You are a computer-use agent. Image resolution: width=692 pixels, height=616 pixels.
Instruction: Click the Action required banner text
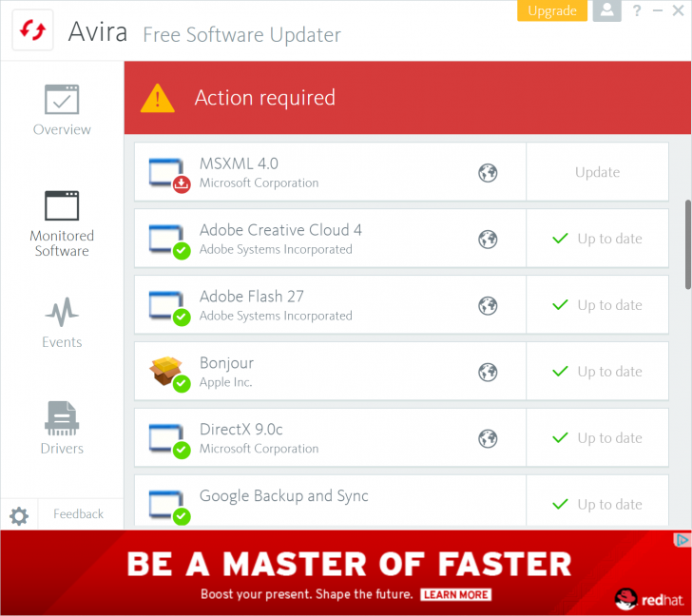pos(265,98)
